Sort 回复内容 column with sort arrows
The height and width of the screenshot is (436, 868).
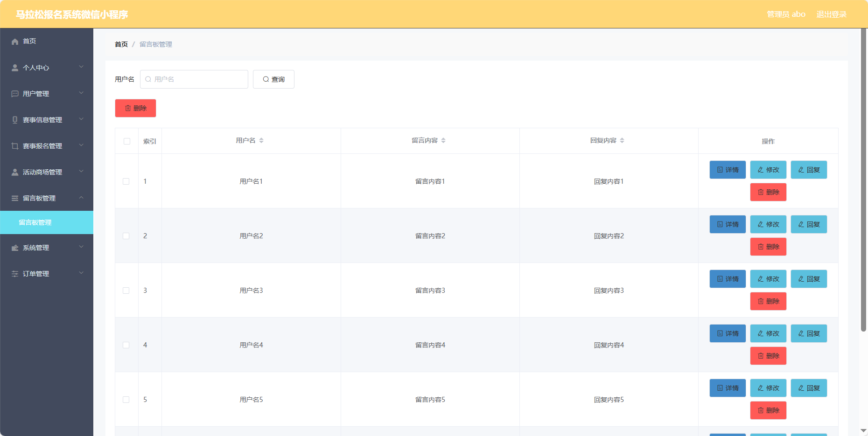(x=622, y=140)
